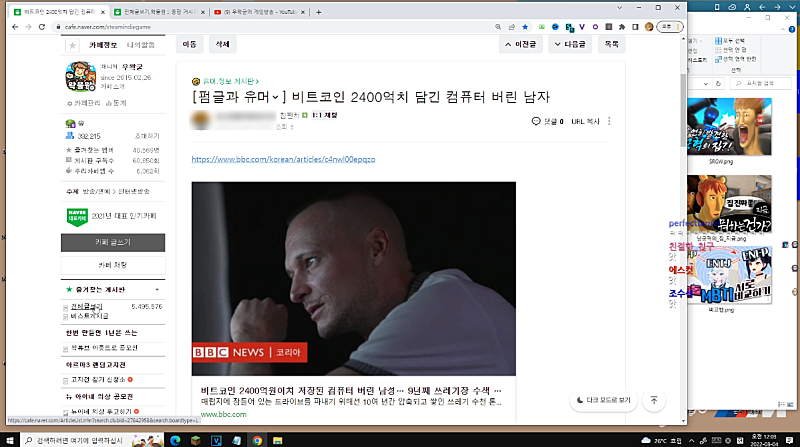Click the system clock in taskbar
Screen dimensions: 800x447
click(763, 440)
